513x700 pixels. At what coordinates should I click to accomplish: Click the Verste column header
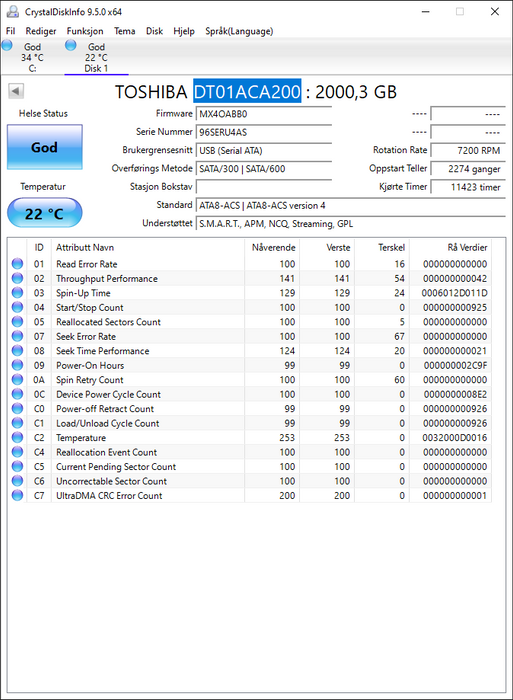pos(327,247)
